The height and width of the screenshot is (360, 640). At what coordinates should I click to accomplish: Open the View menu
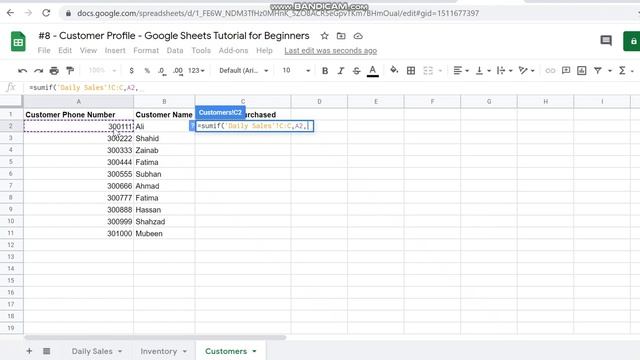pos(88,51)
